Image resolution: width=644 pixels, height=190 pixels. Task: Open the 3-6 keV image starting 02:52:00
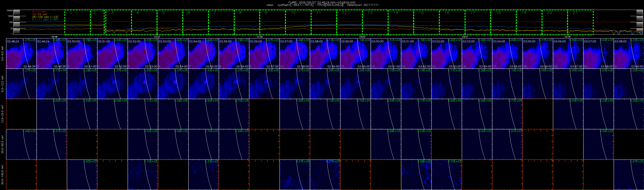click(x=143, y=53)
